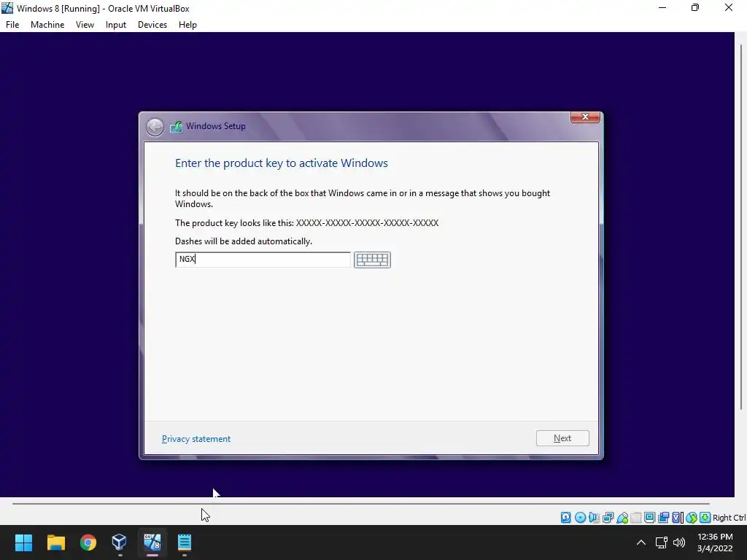Open the Machine menu
This screenshot has height=560, width=747.
coord(47,25)
